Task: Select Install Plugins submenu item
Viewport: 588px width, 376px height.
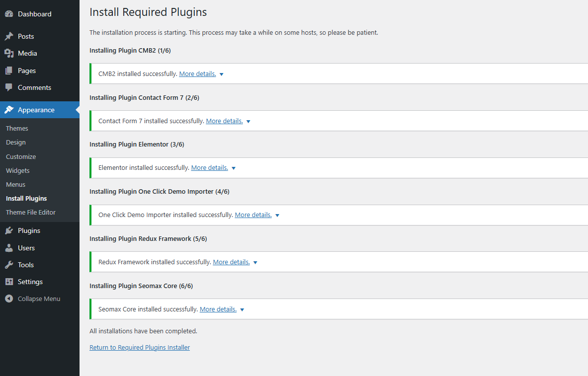Action: [26, 198]
